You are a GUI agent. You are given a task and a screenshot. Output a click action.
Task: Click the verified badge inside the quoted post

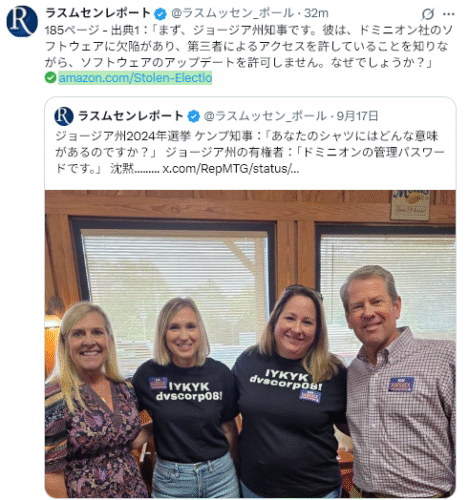point(193,116)
